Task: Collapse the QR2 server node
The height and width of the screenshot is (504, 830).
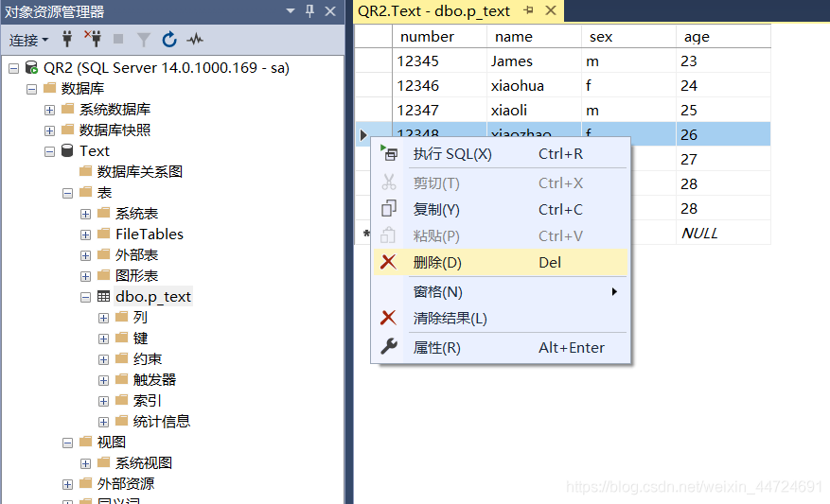Action: click(14, 68)
